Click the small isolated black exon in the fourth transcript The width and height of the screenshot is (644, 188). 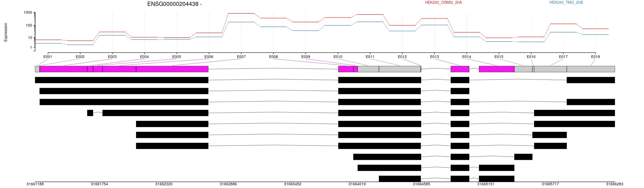[x=90, y=113]
